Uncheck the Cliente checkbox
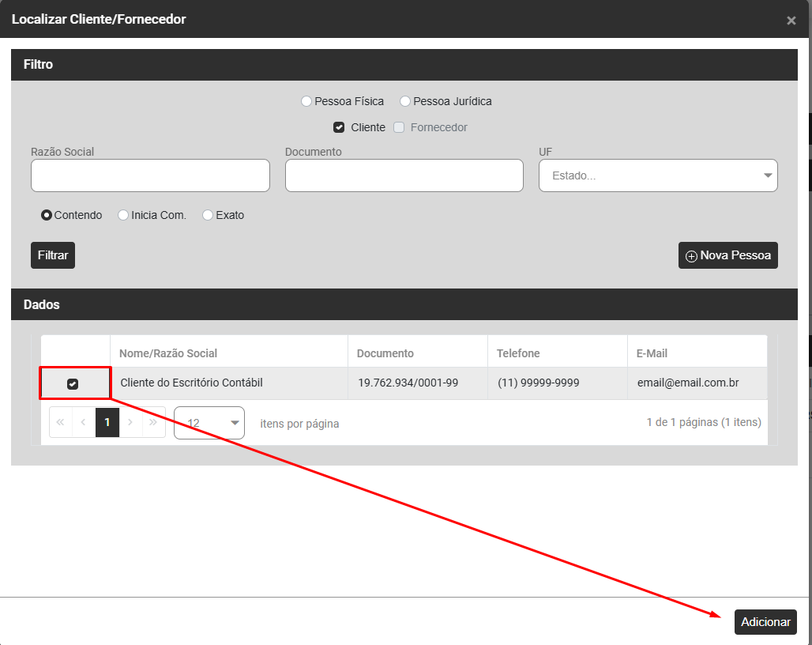812x645 pixels. [339, 127]
